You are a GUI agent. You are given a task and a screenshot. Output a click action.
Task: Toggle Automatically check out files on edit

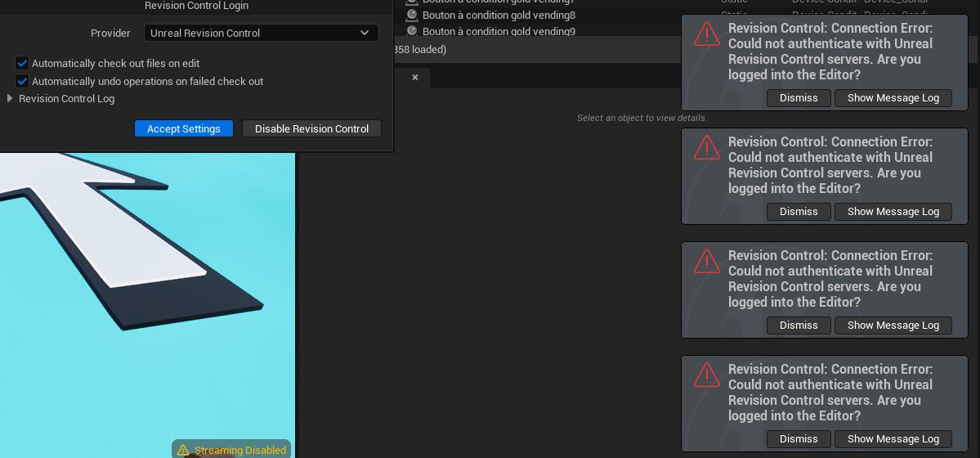[23, 63]
